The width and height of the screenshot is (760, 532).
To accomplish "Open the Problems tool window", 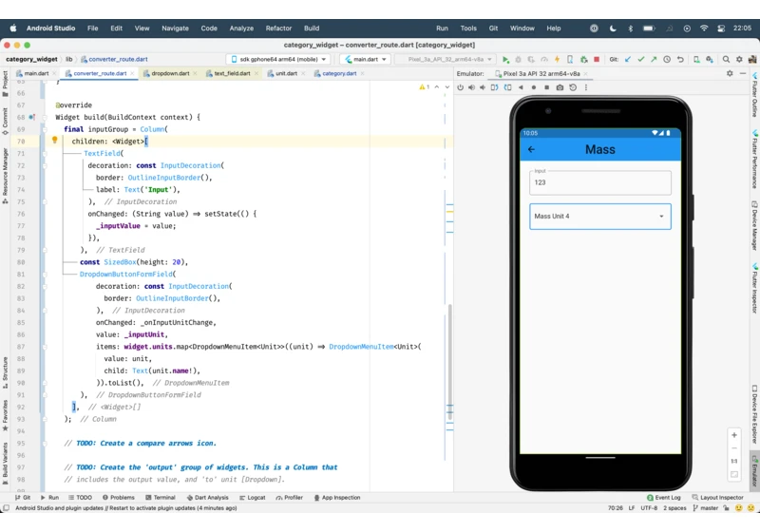I will 118,498.
